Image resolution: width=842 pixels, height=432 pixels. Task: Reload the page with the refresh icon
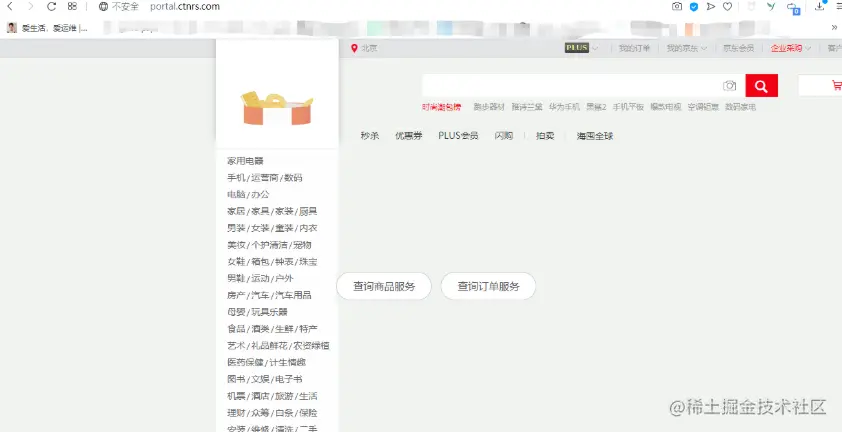coord(52,6)
